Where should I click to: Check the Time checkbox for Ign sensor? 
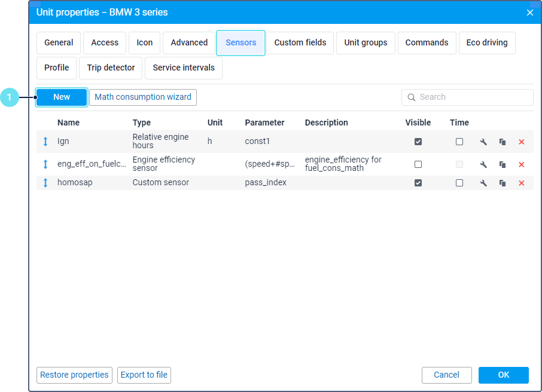click(x=459, y=142)
